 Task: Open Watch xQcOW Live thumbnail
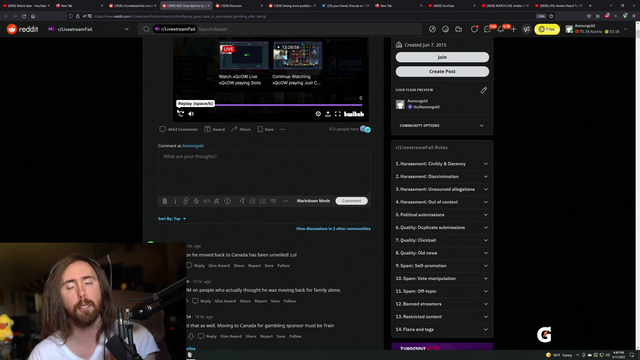(x=244, y=55)
